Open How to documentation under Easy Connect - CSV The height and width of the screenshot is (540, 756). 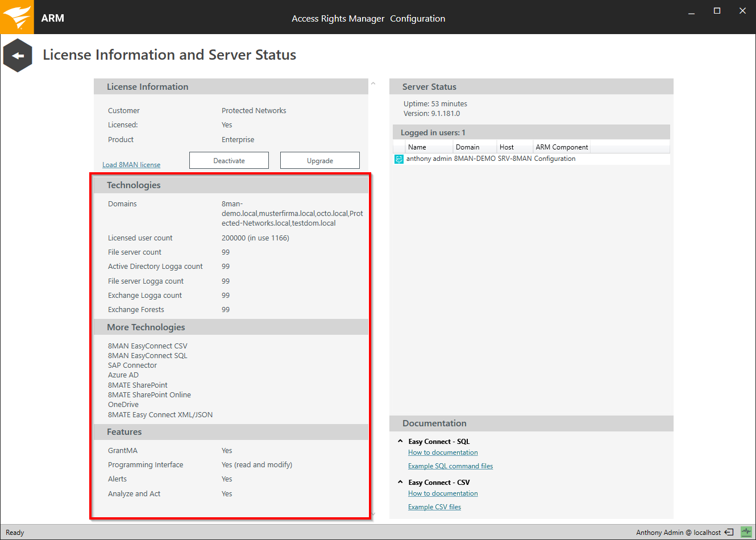click(442, 493)
